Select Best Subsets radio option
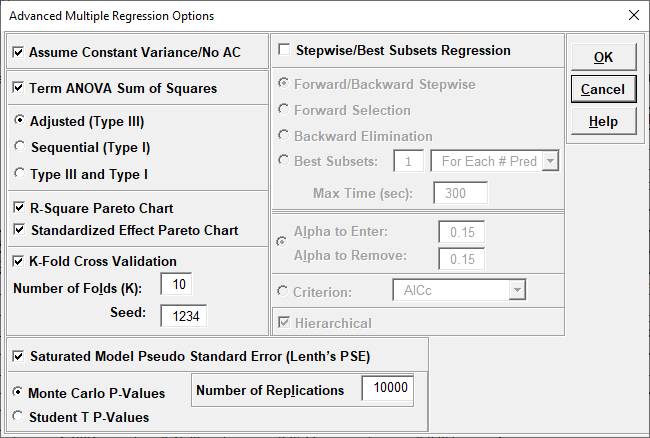Screen dimensions: 650x438 tap(283, 160)
